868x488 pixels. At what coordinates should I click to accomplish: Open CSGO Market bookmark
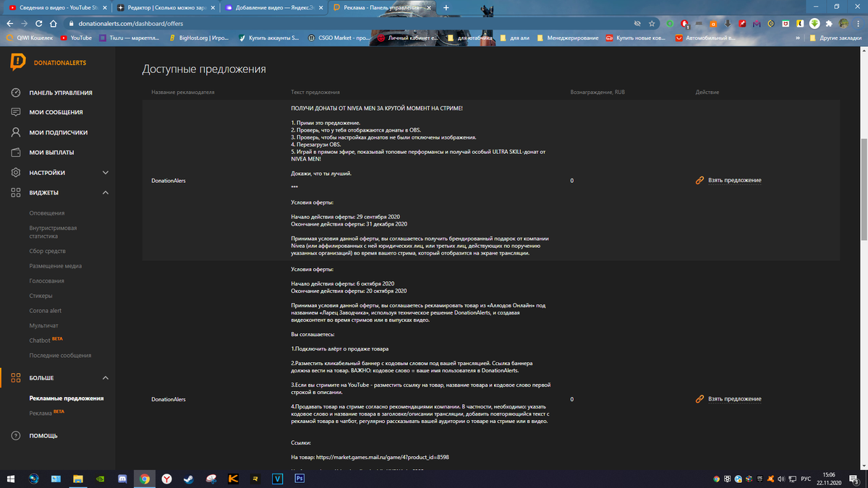tap(338, 38)
